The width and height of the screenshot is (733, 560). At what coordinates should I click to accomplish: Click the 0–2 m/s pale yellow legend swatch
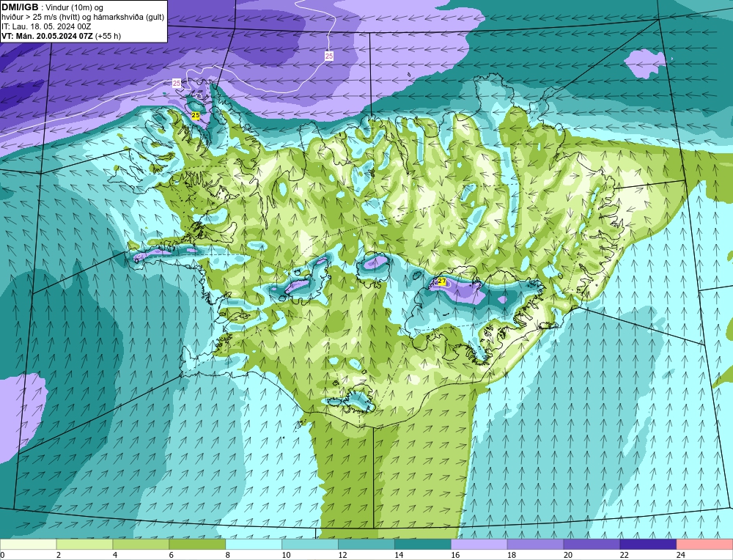28,544
